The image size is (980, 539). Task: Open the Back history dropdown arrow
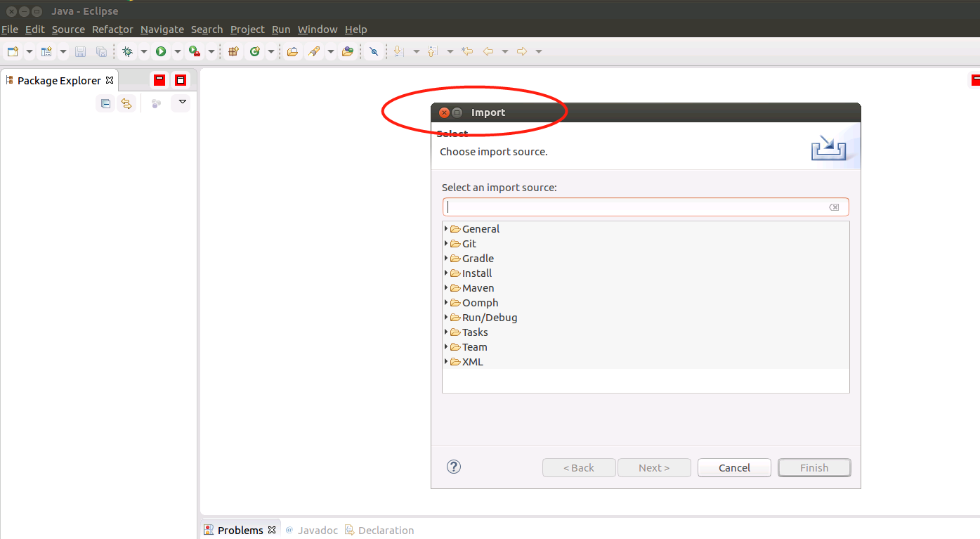coord(505,51)
